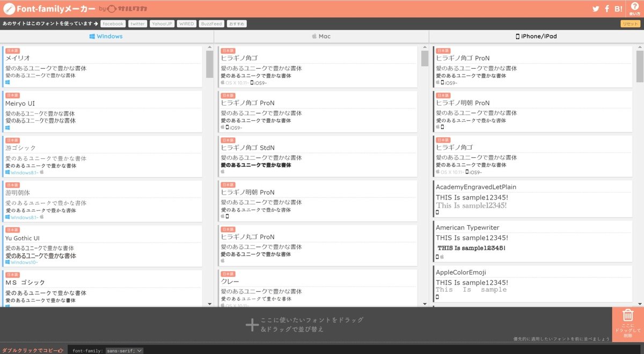
Task: Click the Windows column scrollbar thumb
Action: 210,65
